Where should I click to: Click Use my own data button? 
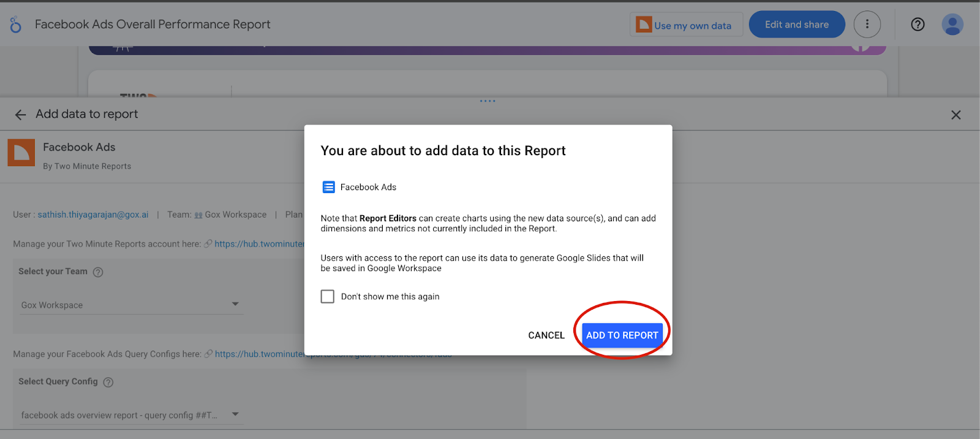[686, 25]
